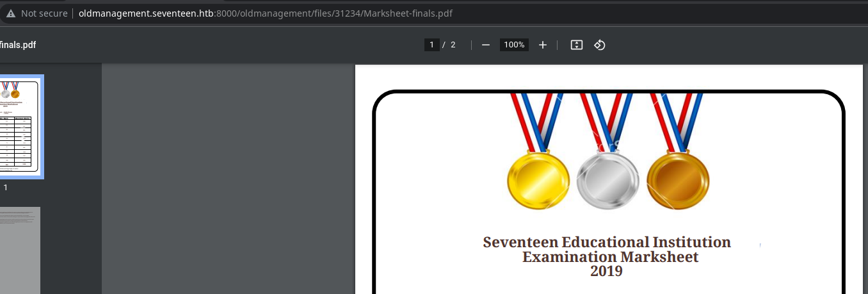868x294 pixels.
Task: Click the Not secure warning triangle icon
Action: pos(11,13)
